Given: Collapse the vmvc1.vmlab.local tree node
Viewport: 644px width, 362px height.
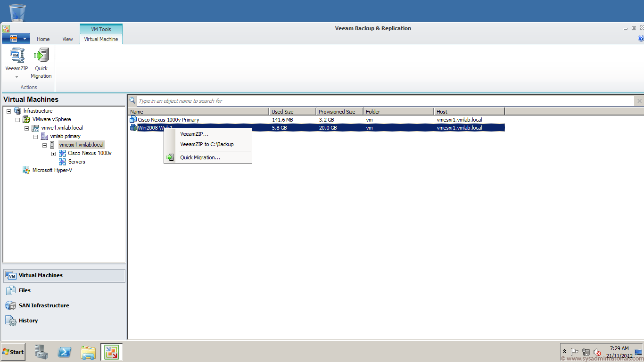Looking at the screenshot, I should pos(26,128).
